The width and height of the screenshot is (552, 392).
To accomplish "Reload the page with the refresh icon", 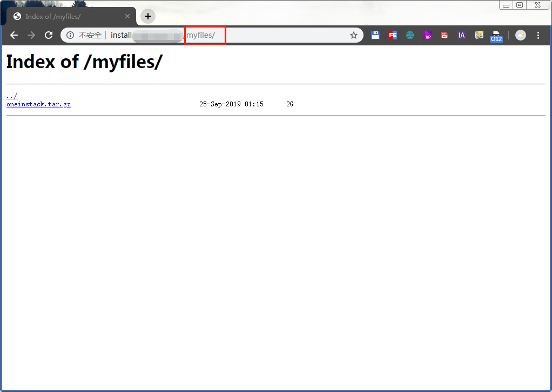I will 49,35.
